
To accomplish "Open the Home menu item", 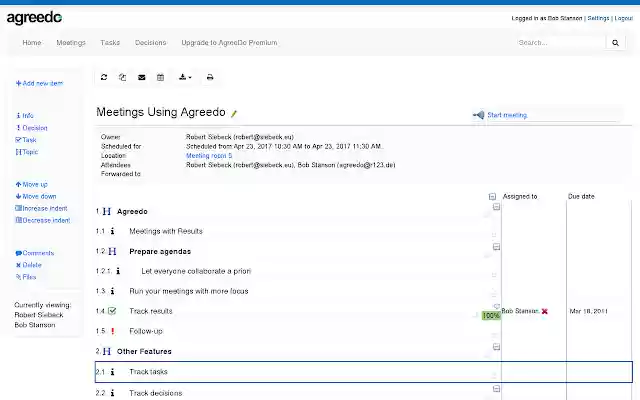I will tap(31, 42).
